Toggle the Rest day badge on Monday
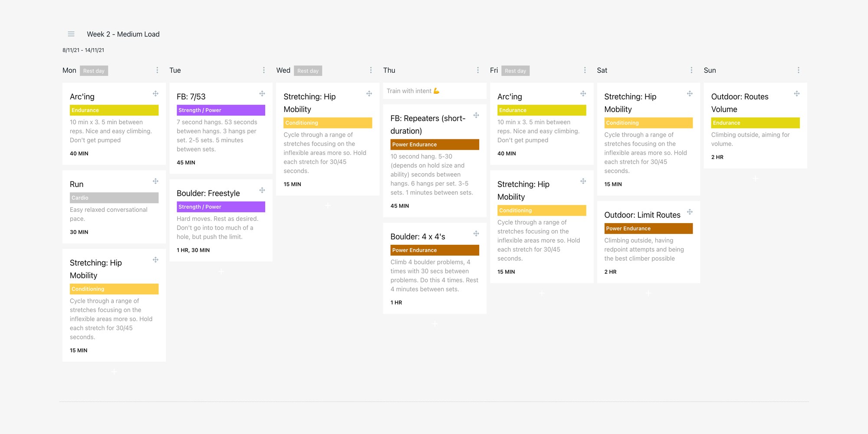Image resolution: width=868 pixels, height=434 pixels. [x=94, y=71]
